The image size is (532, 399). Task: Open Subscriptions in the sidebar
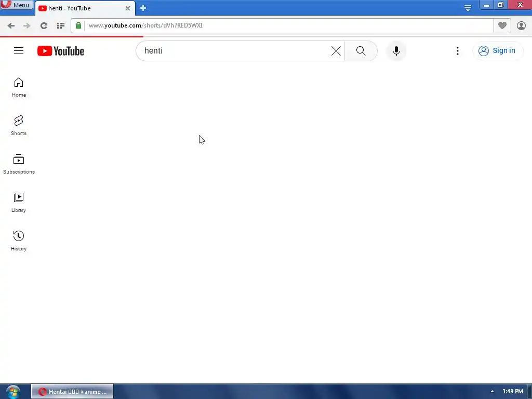(19, 164)
